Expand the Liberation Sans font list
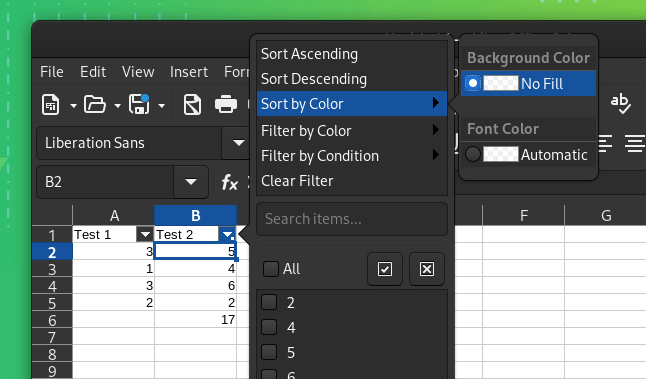Screen dimensions: 646x379 239,143
